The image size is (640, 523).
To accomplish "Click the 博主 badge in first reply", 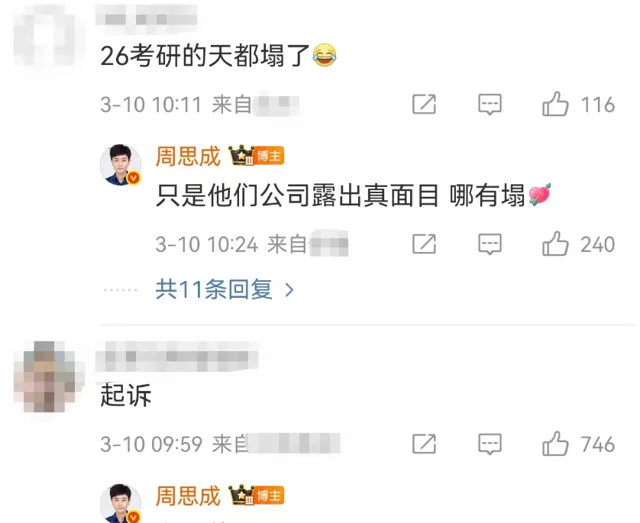I will [269, 156].
